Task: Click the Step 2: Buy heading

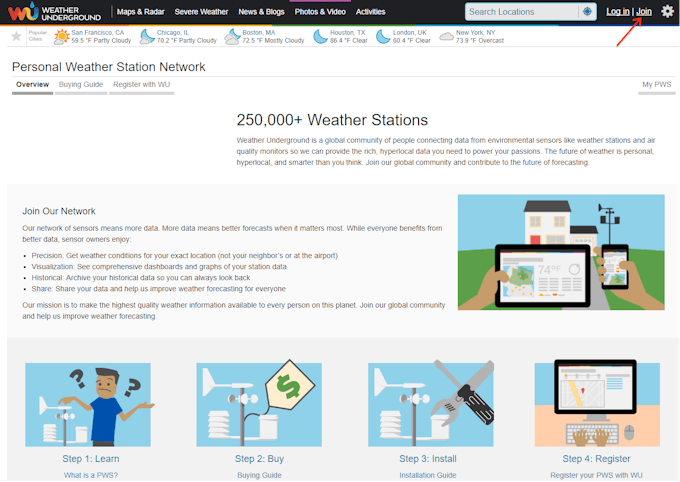Action: (259, 459)
